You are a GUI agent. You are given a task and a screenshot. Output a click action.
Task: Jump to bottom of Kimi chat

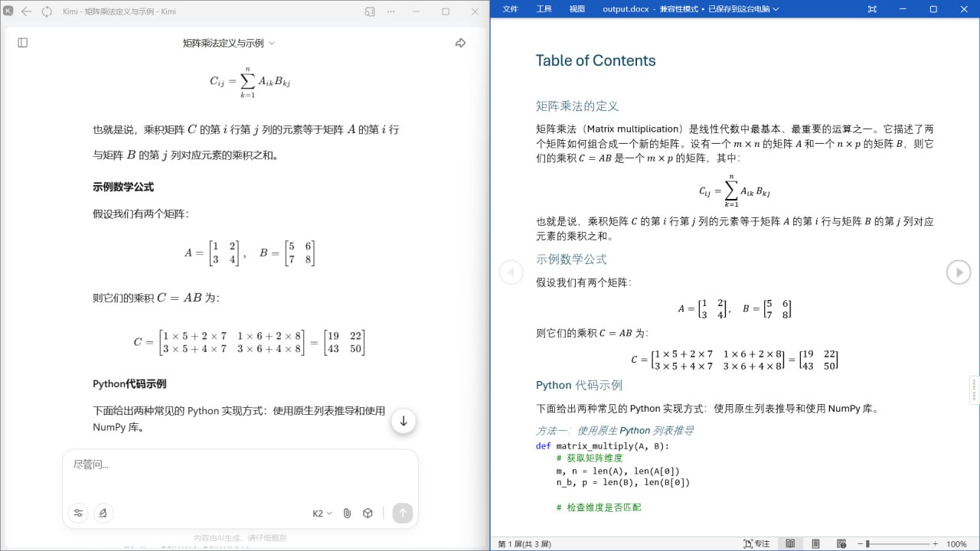[403, 421]
